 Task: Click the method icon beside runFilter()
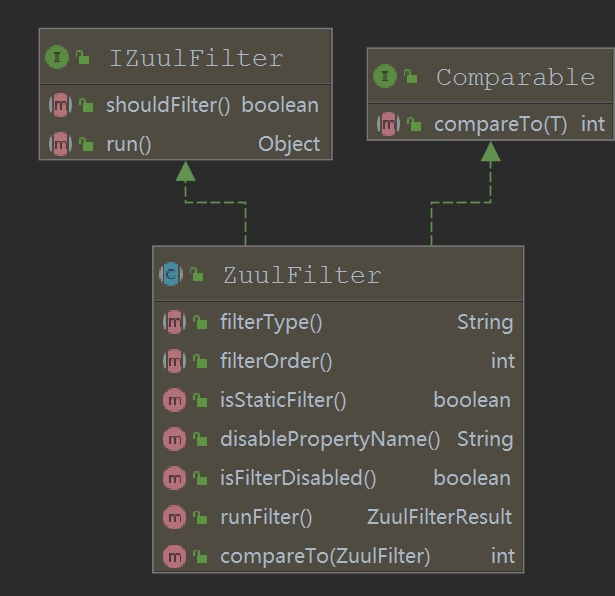[x=175, y=517]
